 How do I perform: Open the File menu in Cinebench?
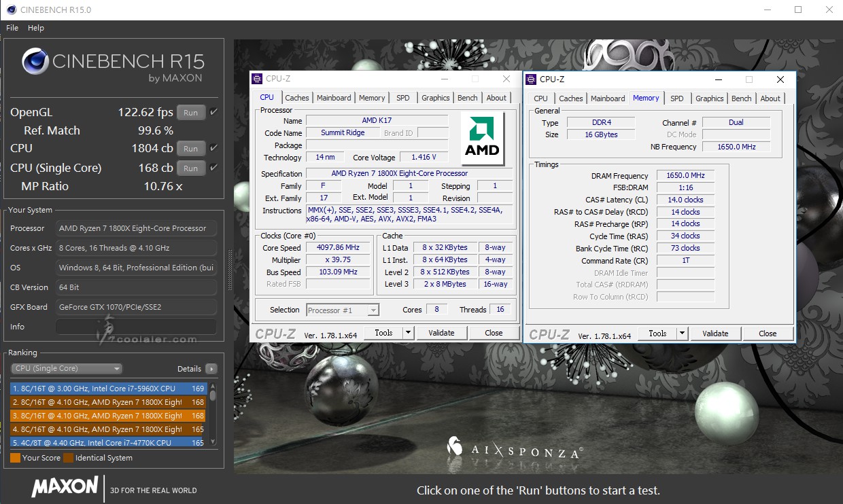coord(12,28)
